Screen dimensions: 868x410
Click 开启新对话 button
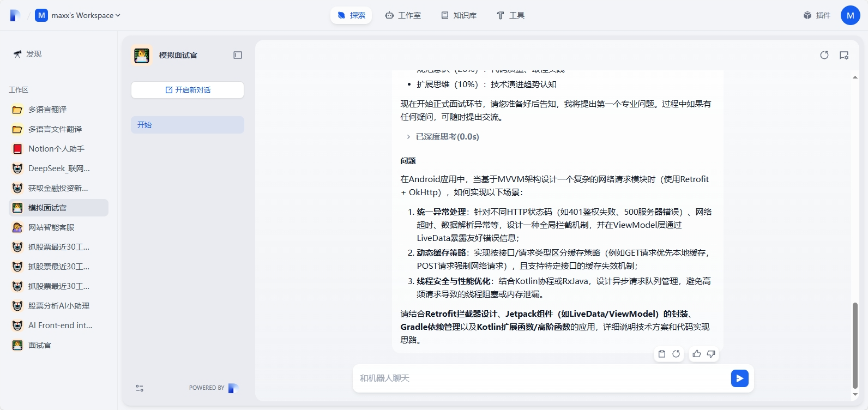click(x=188, y=90)
